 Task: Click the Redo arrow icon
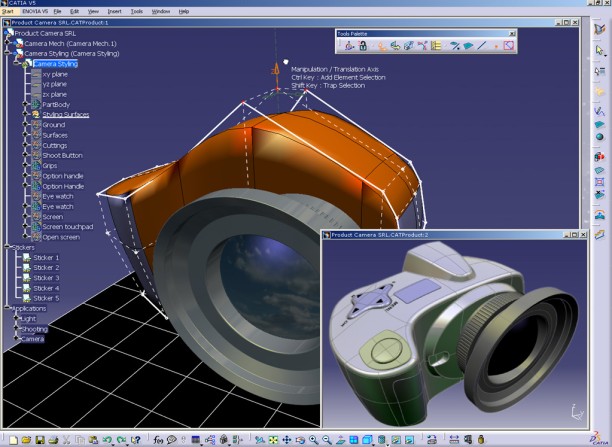[x=122, y=440]
